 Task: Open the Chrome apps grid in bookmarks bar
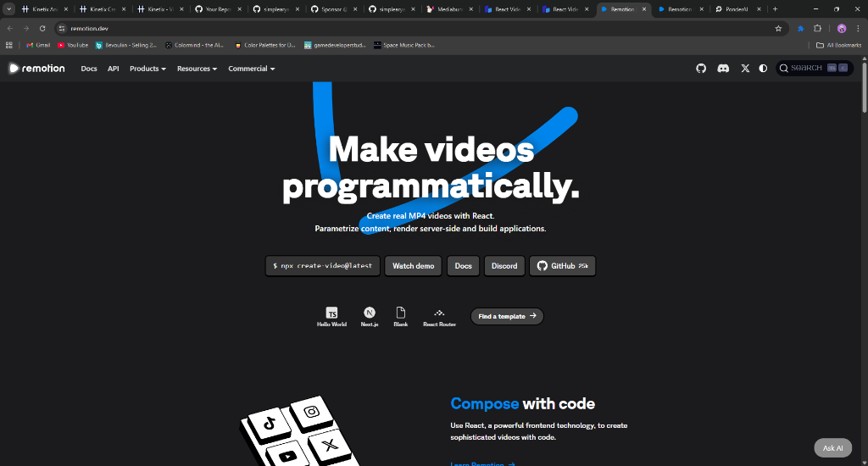coord(8,45)
